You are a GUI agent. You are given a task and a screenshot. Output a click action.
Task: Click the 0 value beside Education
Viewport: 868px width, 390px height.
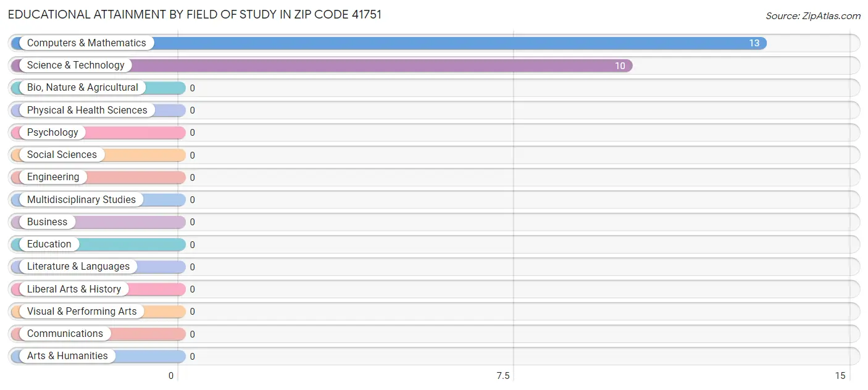(x=193, y=245)
